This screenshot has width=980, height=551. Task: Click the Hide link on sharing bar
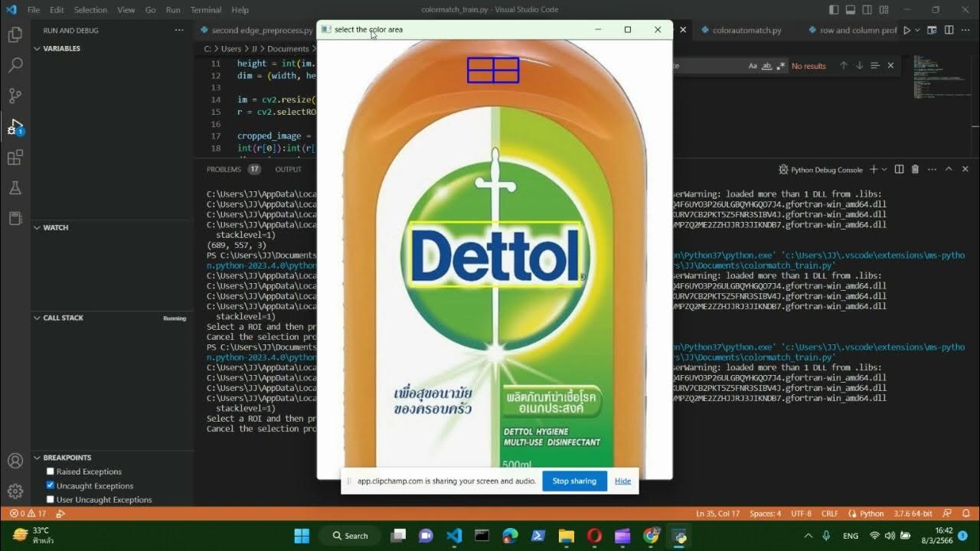point(622,481)
